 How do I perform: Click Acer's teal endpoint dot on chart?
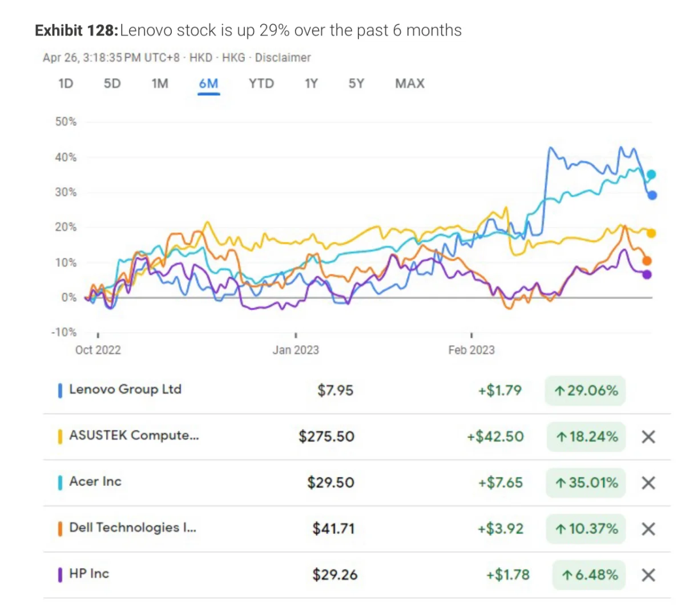pos(651,175)
